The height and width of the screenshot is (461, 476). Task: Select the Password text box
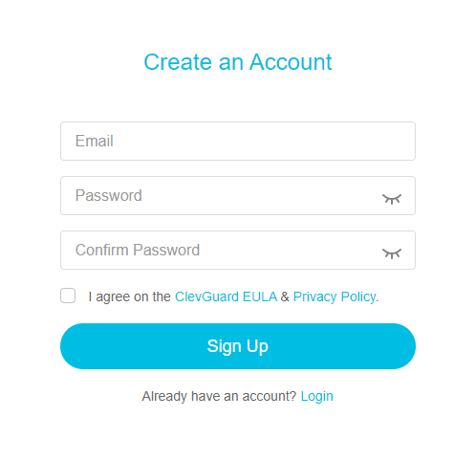[238, 195]
